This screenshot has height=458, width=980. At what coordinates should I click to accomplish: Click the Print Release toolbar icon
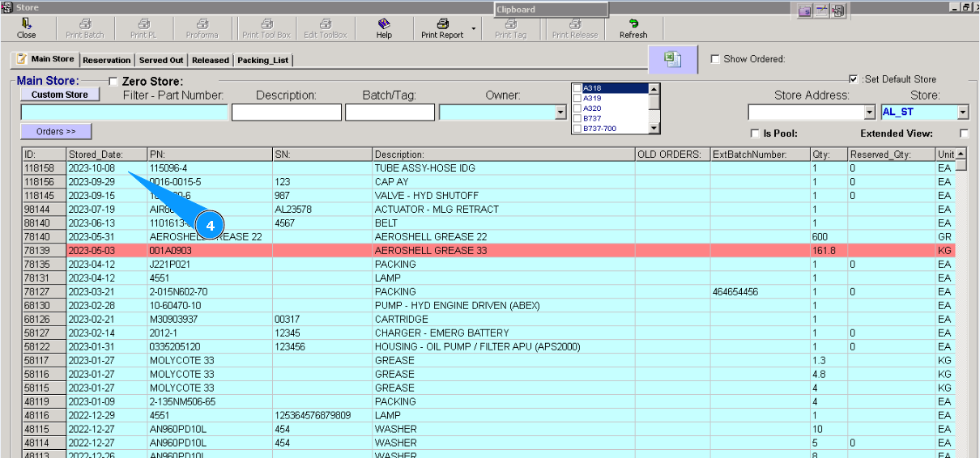coord(575,28)
